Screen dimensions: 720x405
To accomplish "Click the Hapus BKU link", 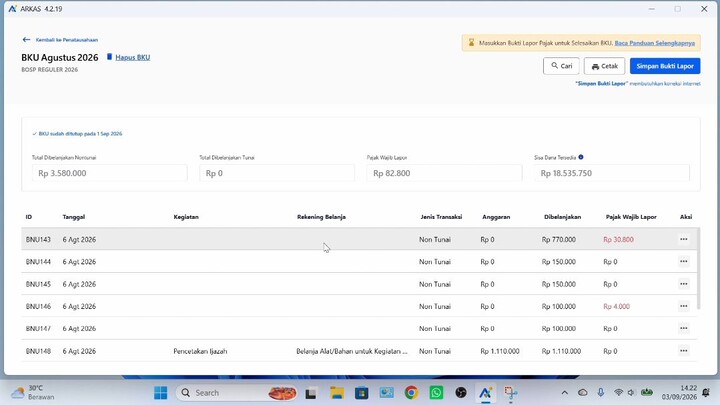I will tap(132, 57).
